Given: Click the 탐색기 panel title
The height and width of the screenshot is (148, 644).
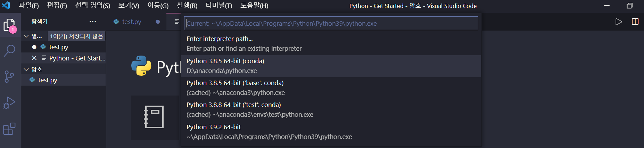Looking at the screenshot, I should (x=39, y=22).
